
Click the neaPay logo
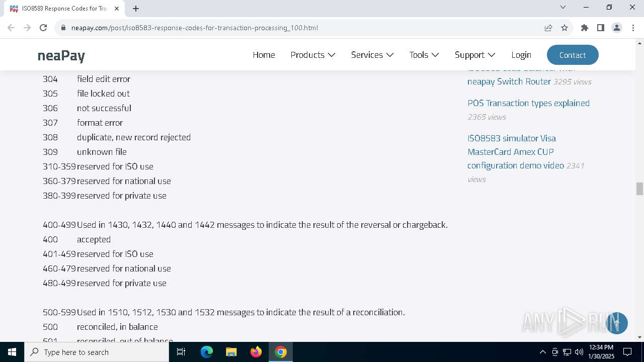[x=61, y=55]
